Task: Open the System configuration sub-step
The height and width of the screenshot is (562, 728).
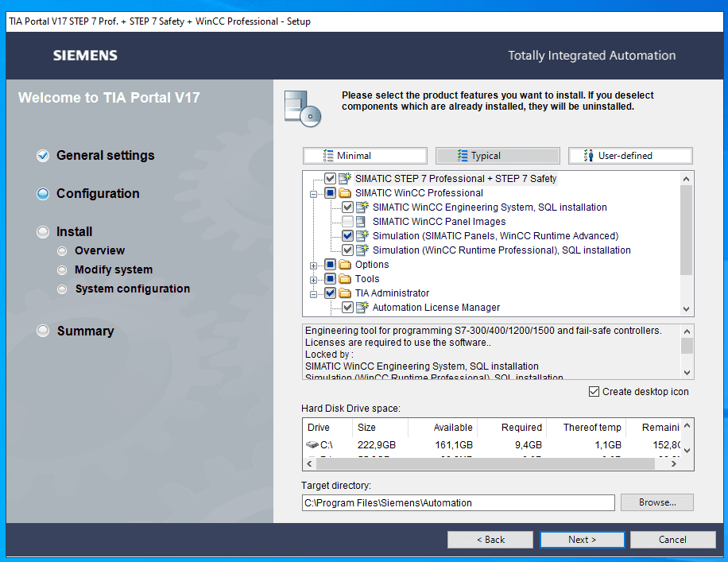Action: [123, 289]
